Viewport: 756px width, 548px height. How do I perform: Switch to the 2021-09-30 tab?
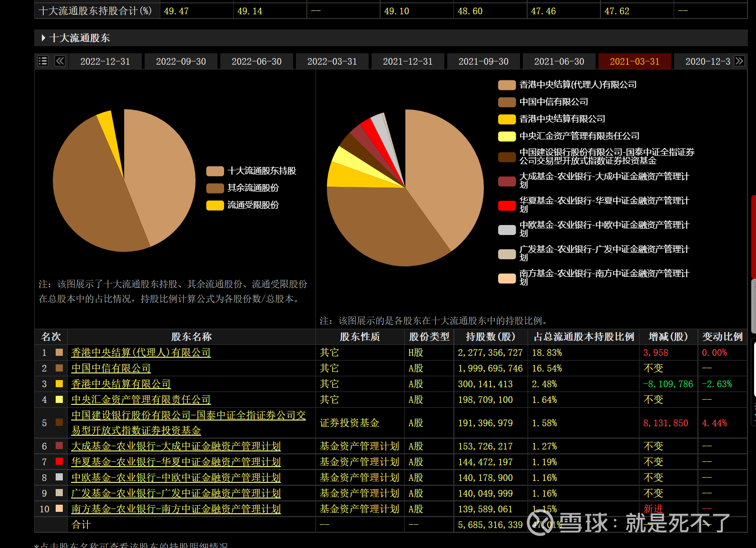pyautogui.click(x=483, y=61)
